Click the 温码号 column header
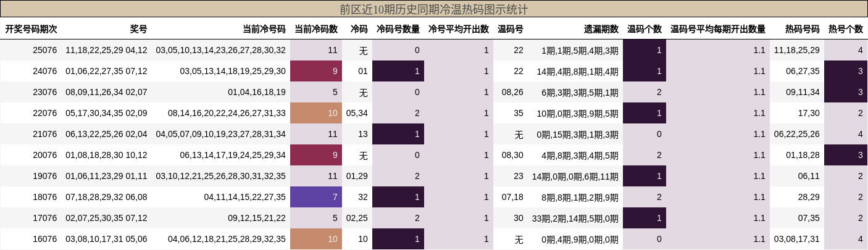This screenshot has height=250, width=868. point(511,29)
